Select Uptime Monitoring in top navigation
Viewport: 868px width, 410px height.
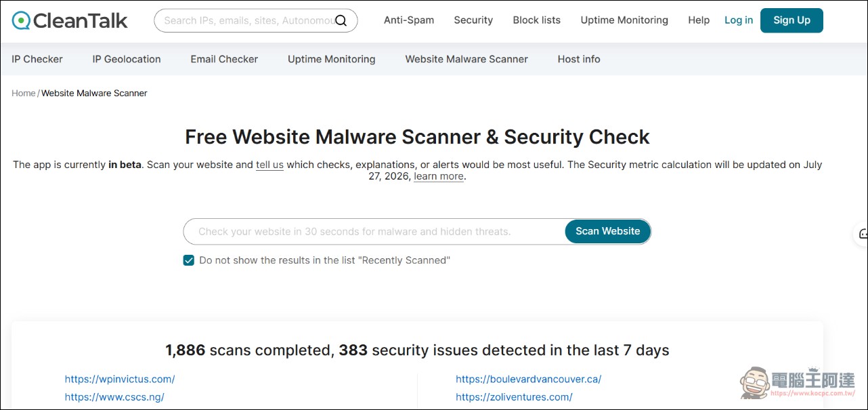click(x=624, y=20)
